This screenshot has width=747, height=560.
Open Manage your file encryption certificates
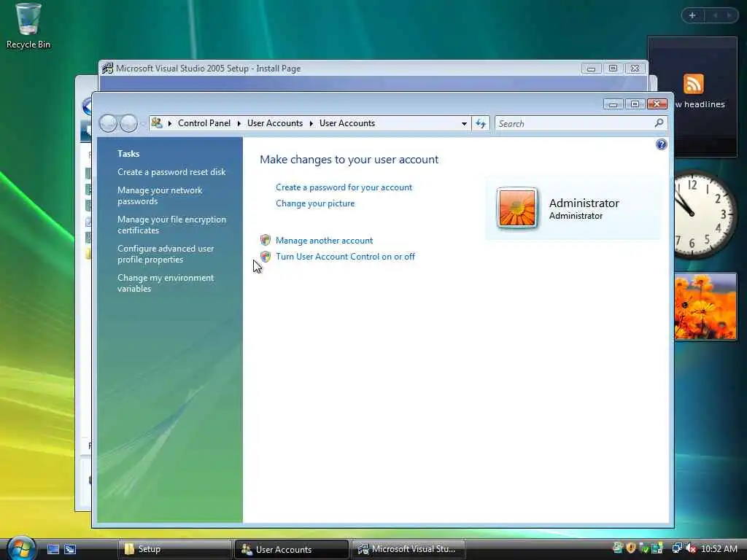point(172,225)
